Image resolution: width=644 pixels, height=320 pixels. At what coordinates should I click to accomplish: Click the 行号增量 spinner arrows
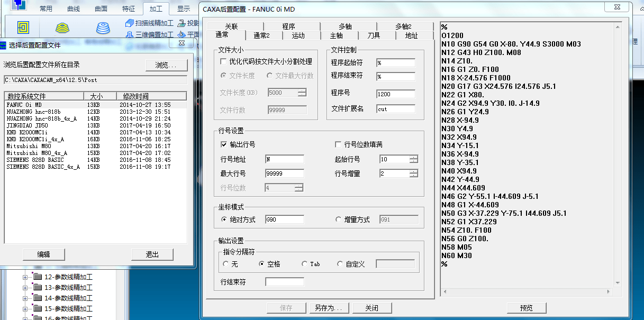pyautogui.click(x=414, y=173)
